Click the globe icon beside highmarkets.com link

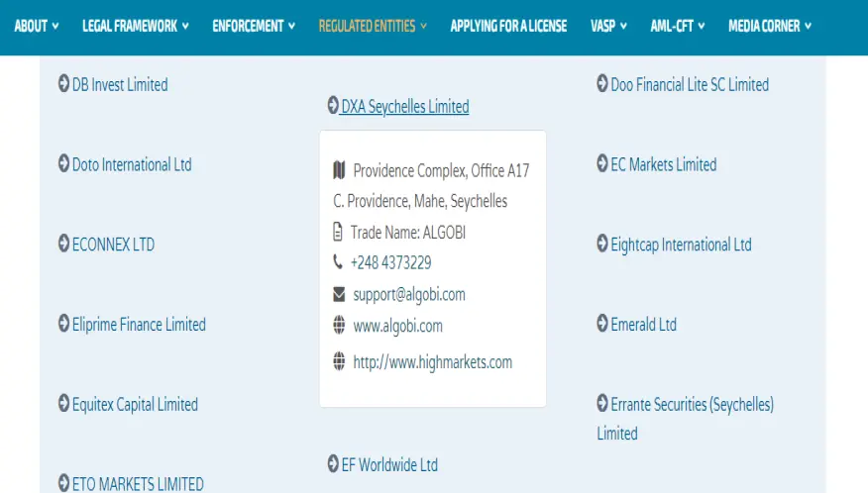[x=339, y=361]
